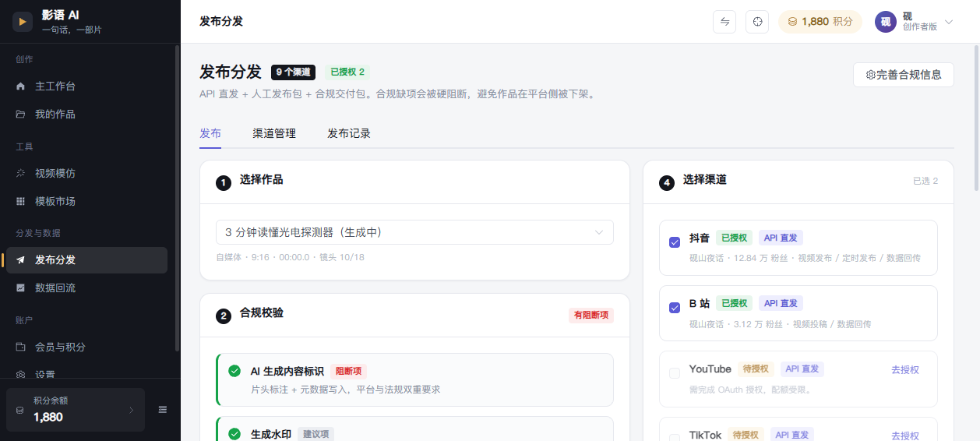980x441 pixels.
Task: Click the 视 user avatar
Action: (x=886, y=22)
